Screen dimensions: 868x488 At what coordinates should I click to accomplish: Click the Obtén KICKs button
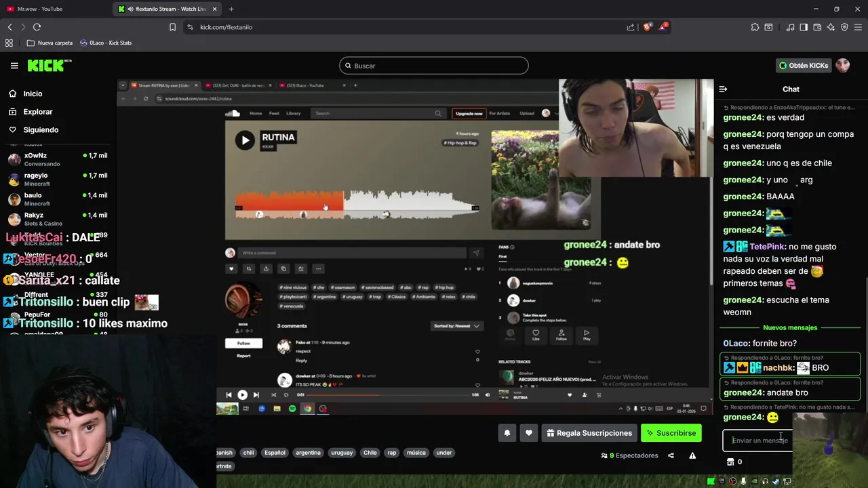tap(804, 66)
